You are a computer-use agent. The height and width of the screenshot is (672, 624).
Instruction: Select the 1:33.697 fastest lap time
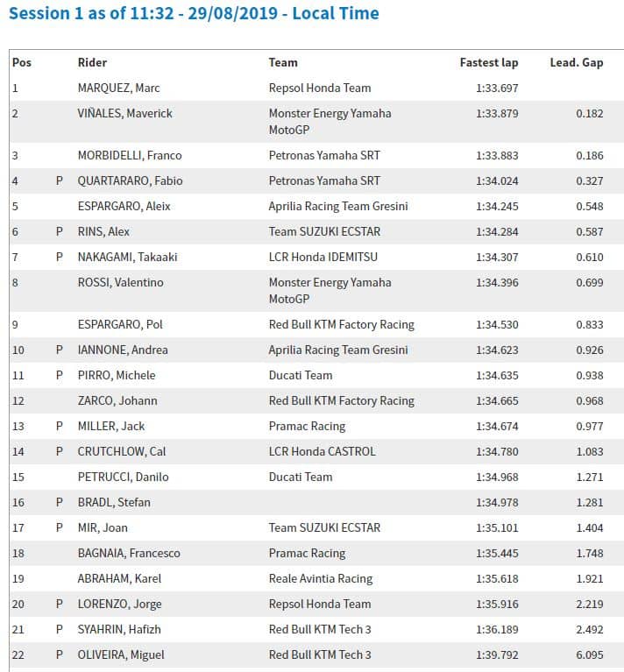497,88
